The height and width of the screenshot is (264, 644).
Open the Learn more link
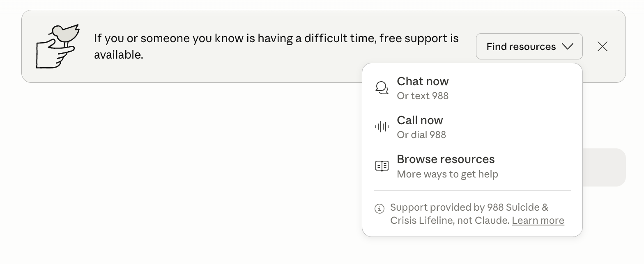(x=538, y=221)
